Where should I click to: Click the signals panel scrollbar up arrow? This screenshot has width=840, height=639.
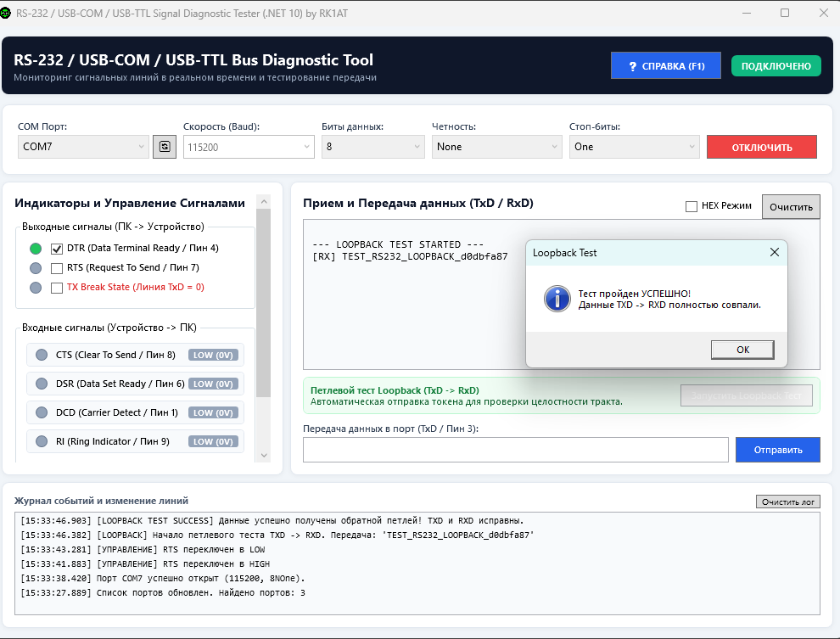(264, 202)
